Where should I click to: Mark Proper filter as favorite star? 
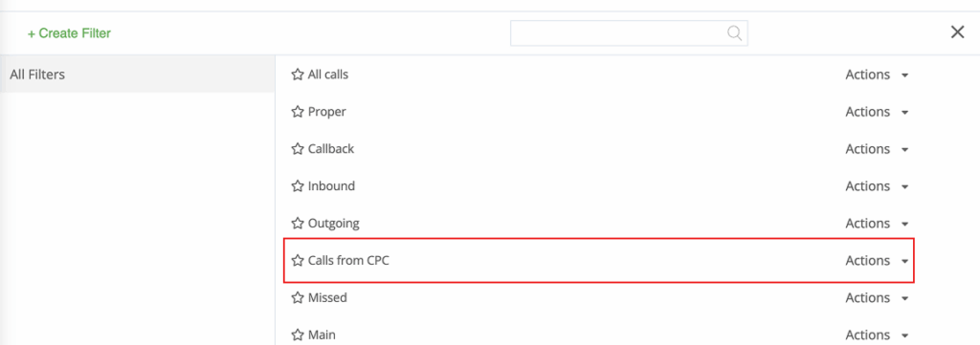[298, 113]
